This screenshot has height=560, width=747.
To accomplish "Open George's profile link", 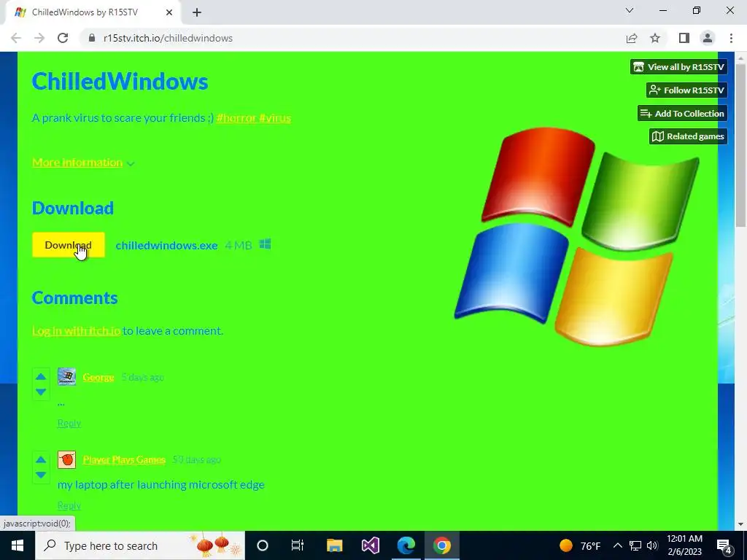I will point(98,377).
